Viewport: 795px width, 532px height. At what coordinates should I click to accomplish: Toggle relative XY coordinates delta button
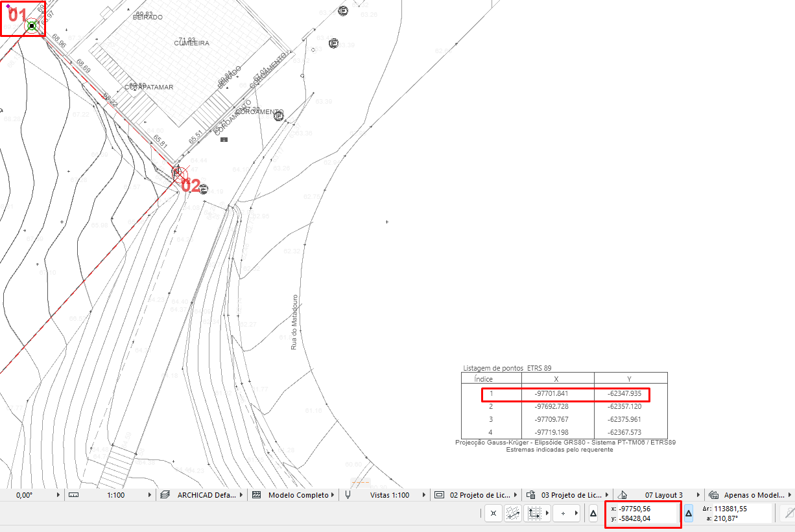[593, 513]
